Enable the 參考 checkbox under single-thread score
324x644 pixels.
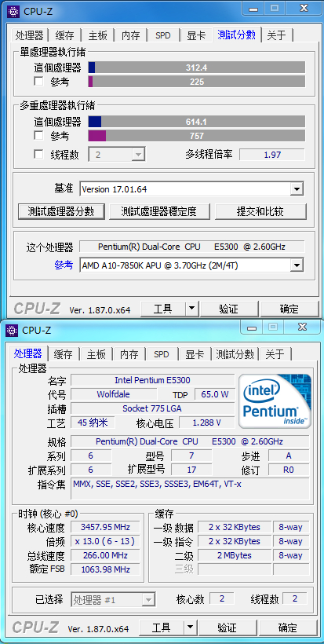tap(38, 82)
